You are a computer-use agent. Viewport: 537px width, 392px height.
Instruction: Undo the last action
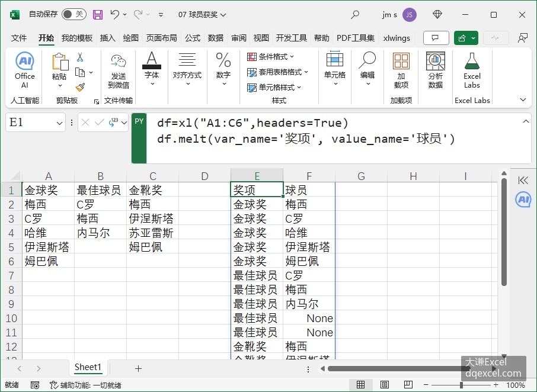tap(115, 14)
